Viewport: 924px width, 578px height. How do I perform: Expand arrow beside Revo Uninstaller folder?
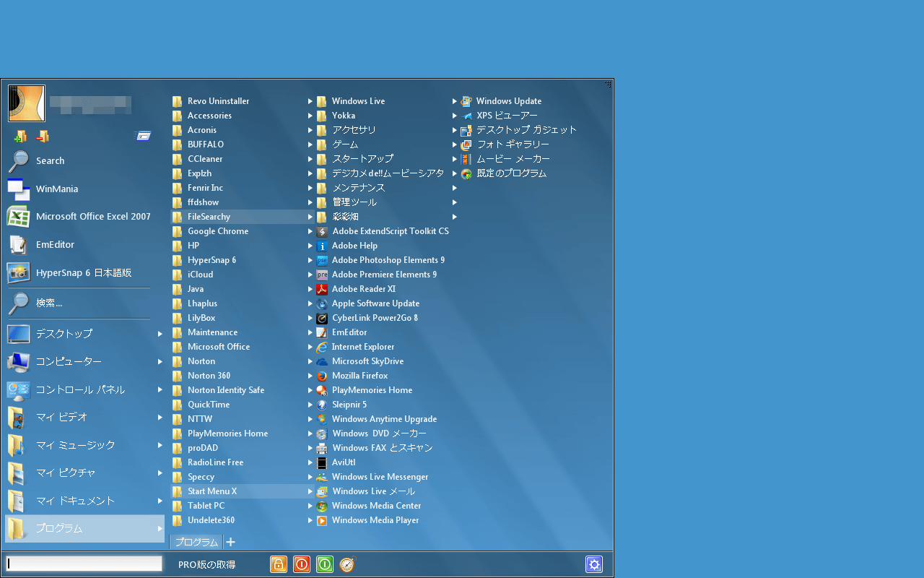point(310,101)
